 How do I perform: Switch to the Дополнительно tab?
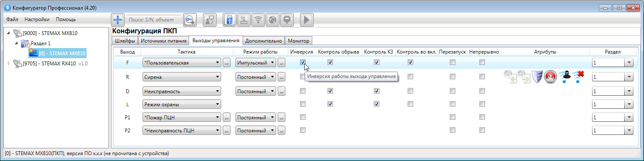(263, 41)
